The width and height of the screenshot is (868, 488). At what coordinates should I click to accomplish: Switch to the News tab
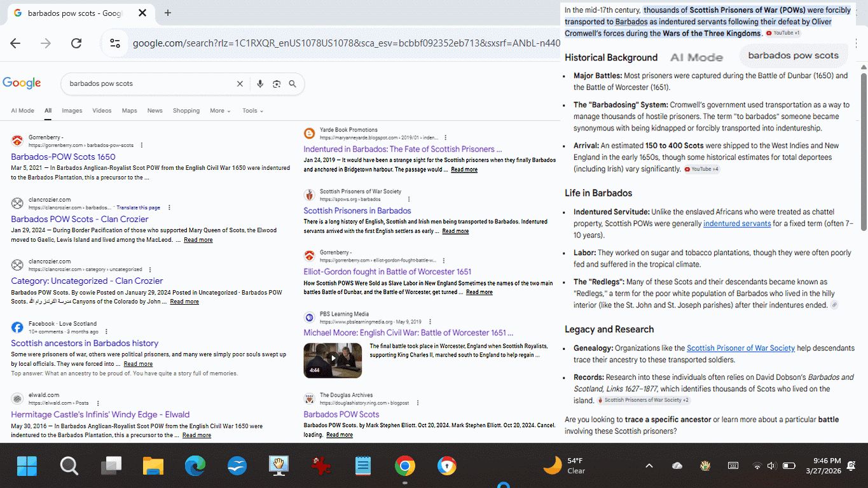pos(155,111)
